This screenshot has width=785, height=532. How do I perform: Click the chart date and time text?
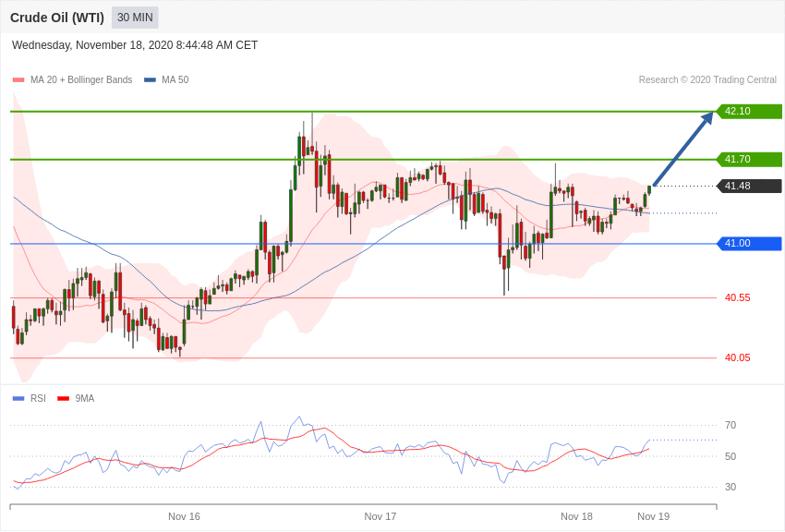click(135, 45)
